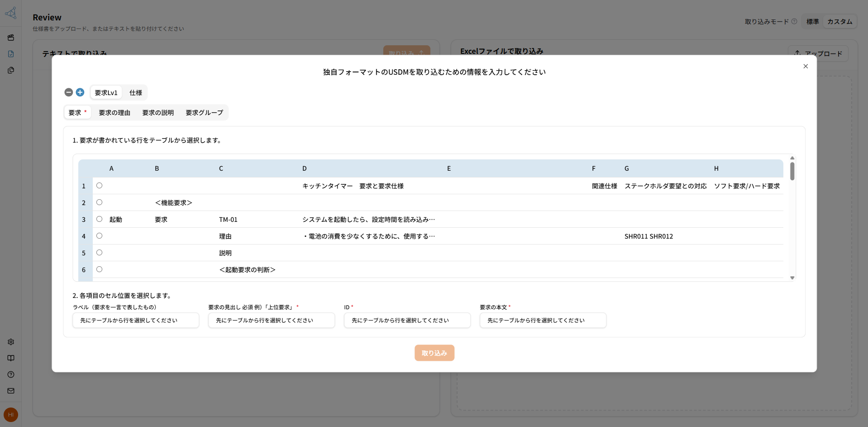Select the radio button on row 6
868x427 pixels.
100,269
